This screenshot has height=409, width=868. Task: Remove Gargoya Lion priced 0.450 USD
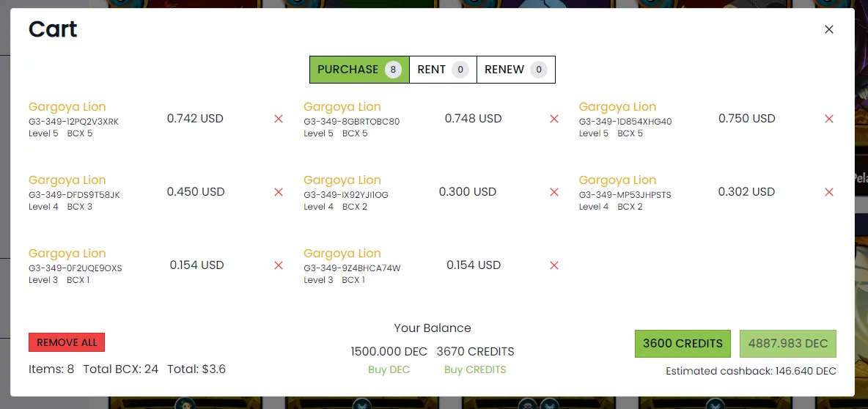coord(279,192)
